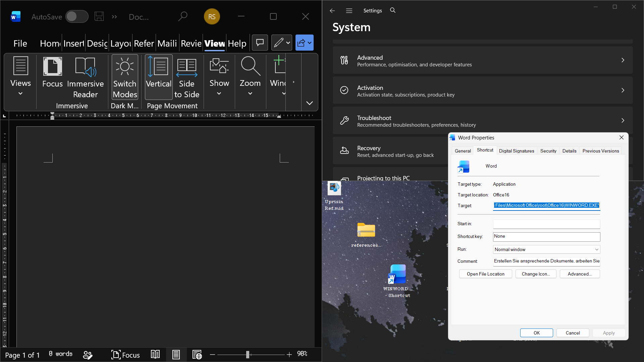Open Settings hamburger navigation menu
Screen dimensions: 644x362
coord(349,11)
